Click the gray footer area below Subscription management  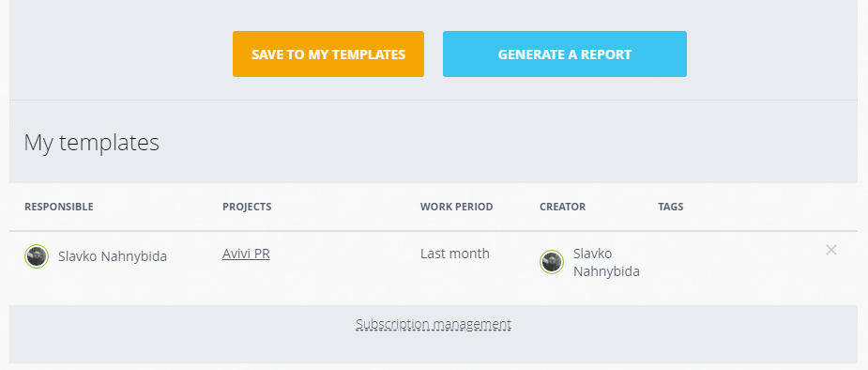[434, 349]
